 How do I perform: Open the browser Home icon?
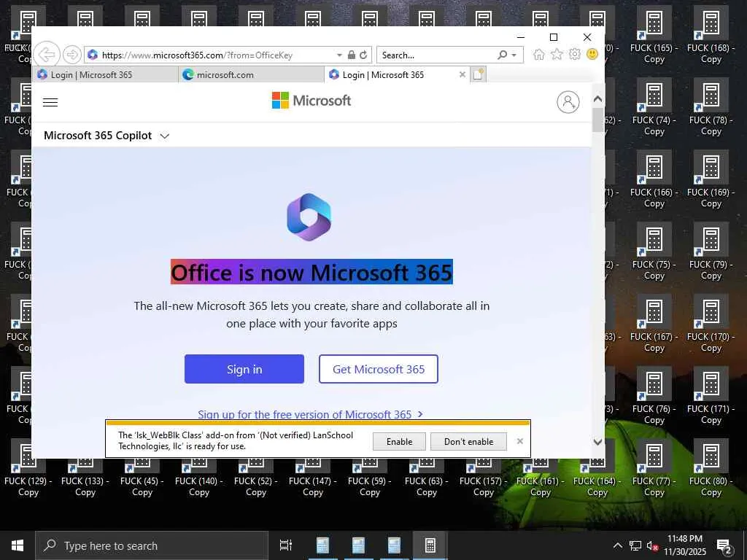539,54
